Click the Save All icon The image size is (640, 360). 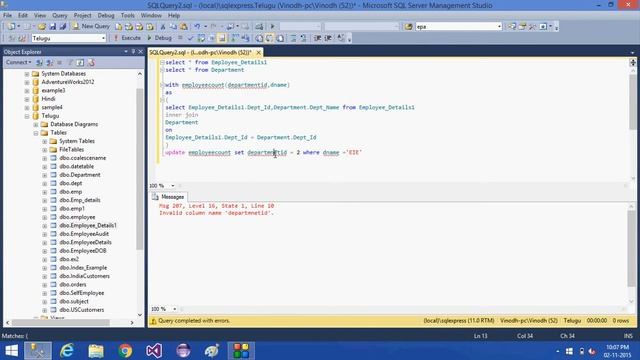pyautogui.click(x=63, y=27)
